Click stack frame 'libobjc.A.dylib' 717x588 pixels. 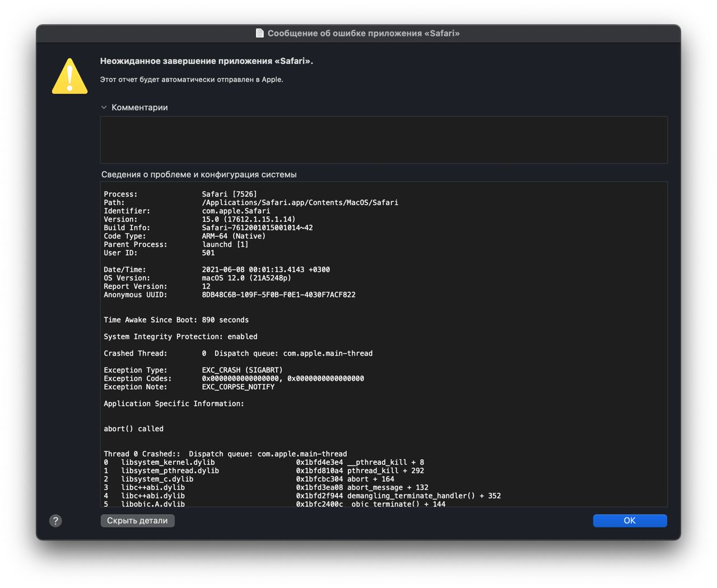(x=153, y=504)
